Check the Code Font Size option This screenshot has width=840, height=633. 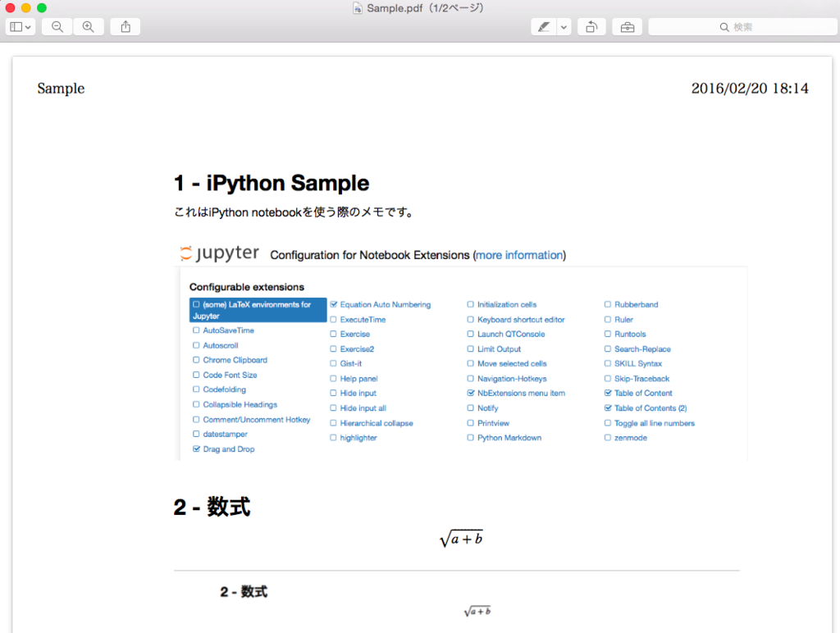[196, 375]
